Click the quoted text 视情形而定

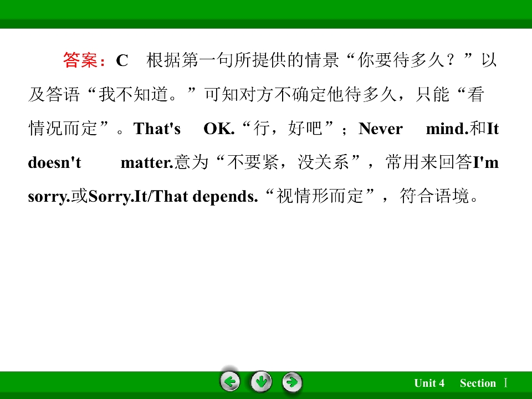click(x=320, y=196)
